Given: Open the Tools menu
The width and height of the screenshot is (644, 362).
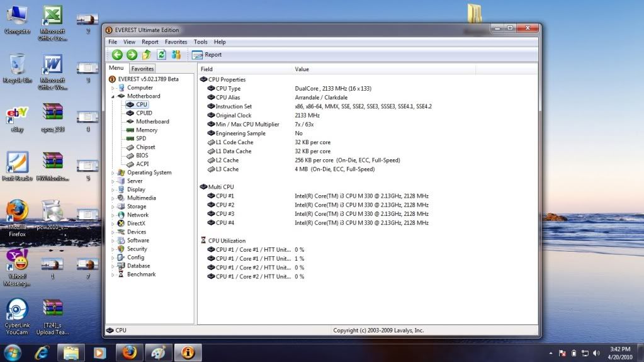Looking at the screenshot, I should pyautogui.click(x=200, y=42).
